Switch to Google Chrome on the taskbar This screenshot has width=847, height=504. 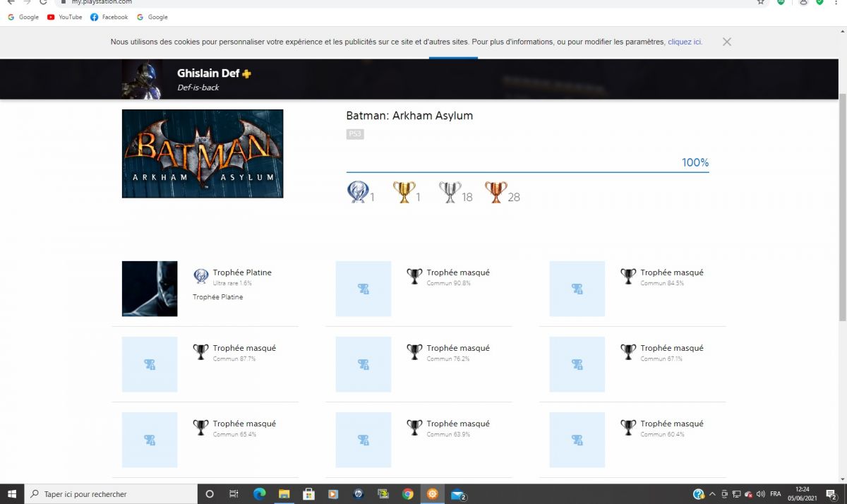(407, 494)
